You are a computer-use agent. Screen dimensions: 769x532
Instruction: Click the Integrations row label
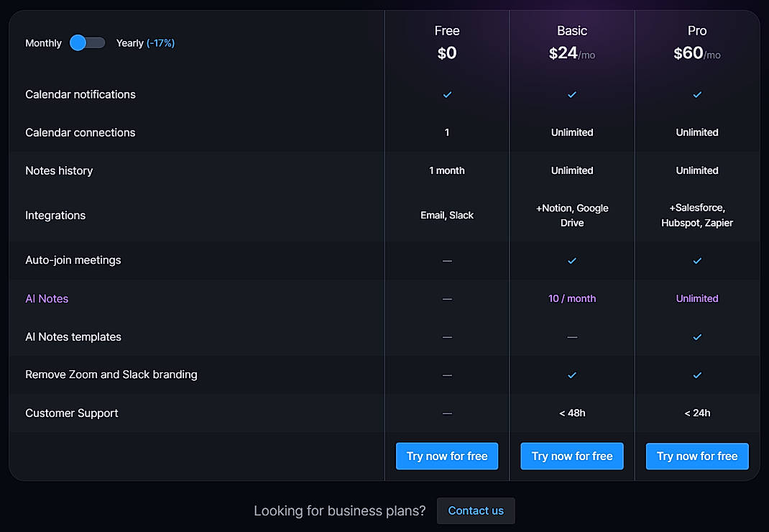pyautogui.click(x=55, y=215)
